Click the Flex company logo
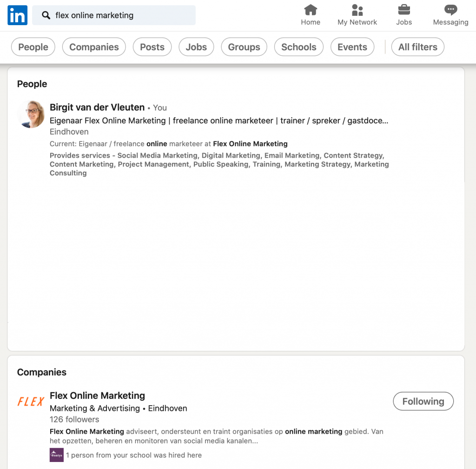Screen dimensions: 476x469 coord(31,402)
